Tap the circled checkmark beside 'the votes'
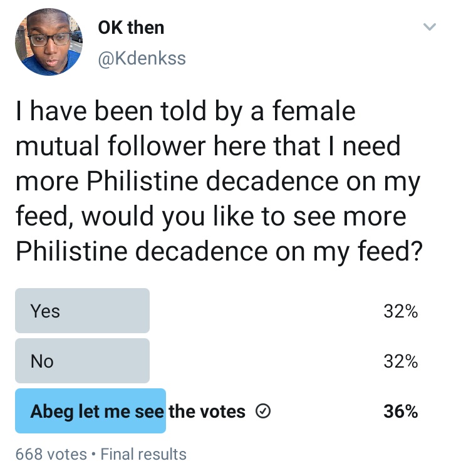The height and width of the screenshot is (476, 451). point(262,411)
